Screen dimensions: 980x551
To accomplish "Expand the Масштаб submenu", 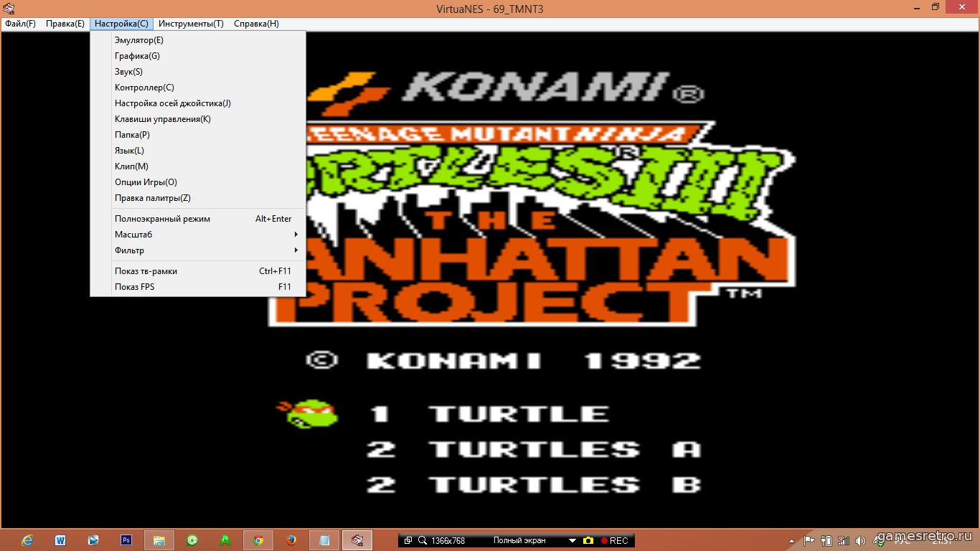I will (198, 235).
